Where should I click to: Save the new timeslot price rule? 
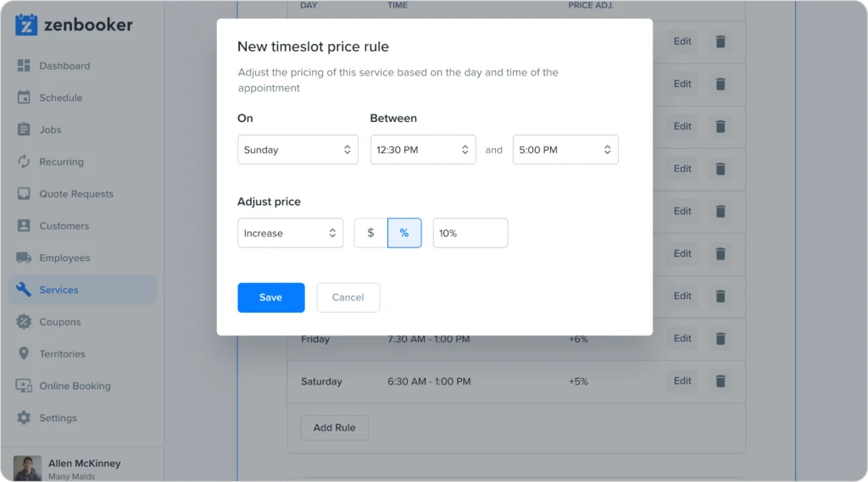tap(270, 297)
